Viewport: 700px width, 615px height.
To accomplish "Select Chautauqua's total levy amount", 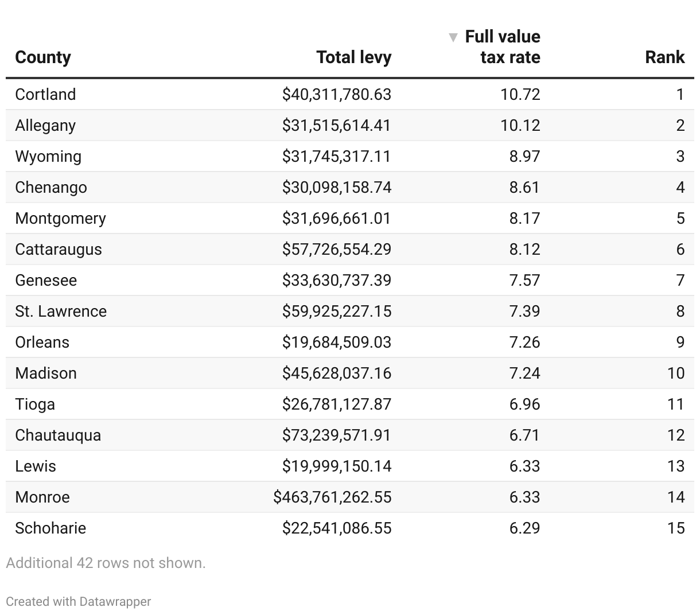I will pyautogui.click(x=336, y=435).
